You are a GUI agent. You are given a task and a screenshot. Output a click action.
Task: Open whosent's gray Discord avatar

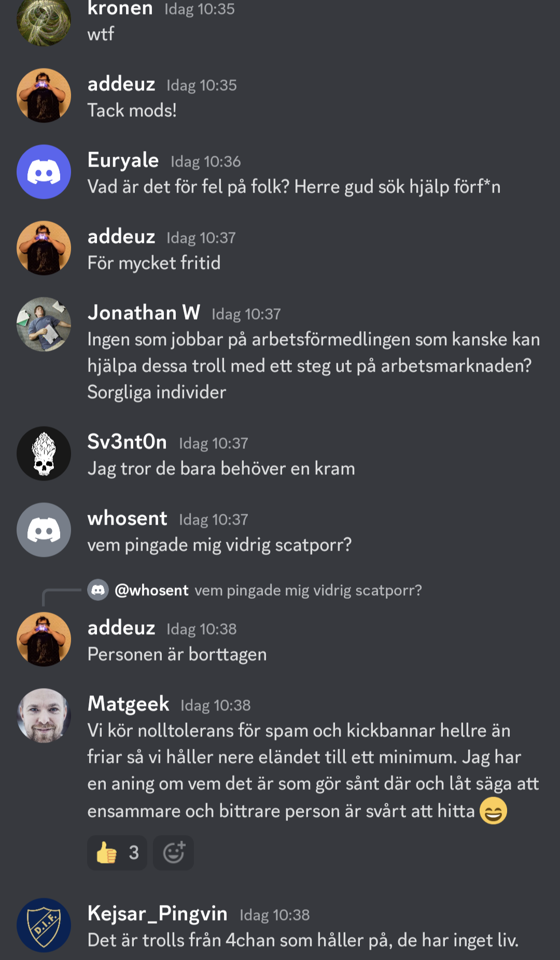(x=44, y=530)
